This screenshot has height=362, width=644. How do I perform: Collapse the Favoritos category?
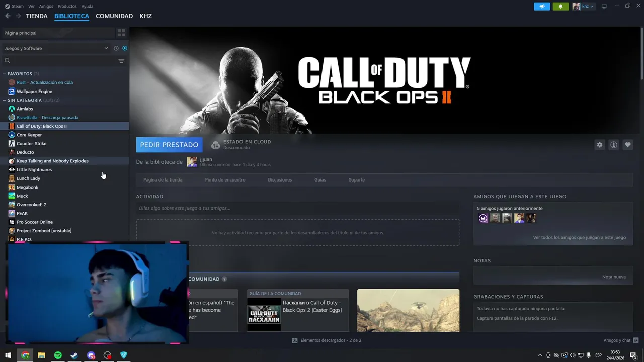point(5,74)
